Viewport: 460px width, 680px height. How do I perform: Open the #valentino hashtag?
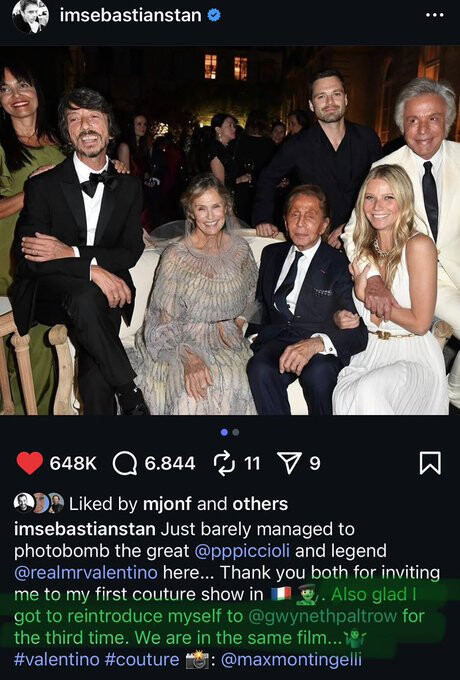coord(57,659)
